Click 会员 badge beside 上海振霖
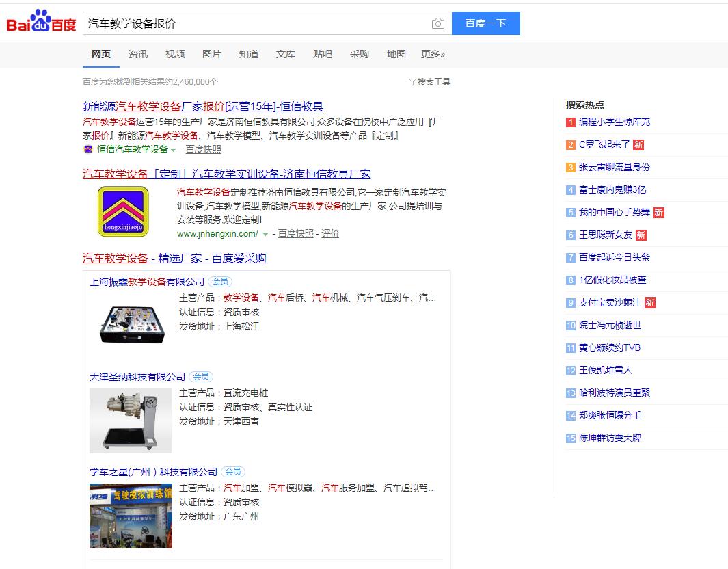 pyautogui.click(x=220, y=282)
